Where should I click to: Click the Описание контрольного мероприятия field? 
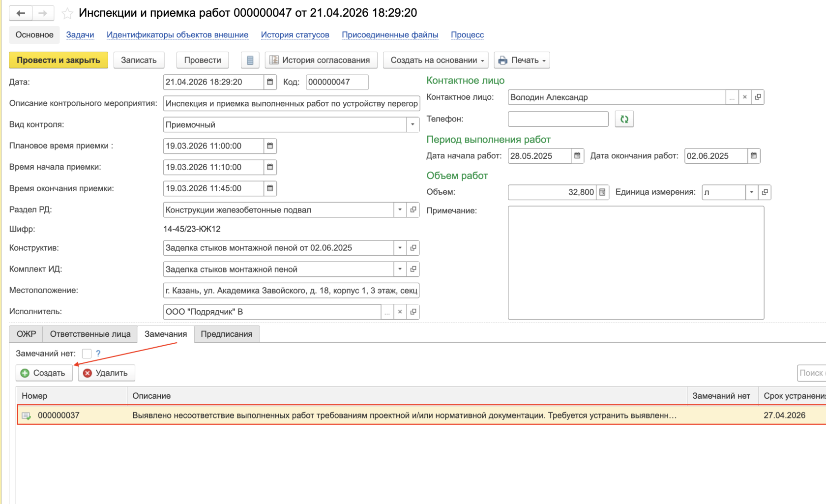tap(291, 103)
